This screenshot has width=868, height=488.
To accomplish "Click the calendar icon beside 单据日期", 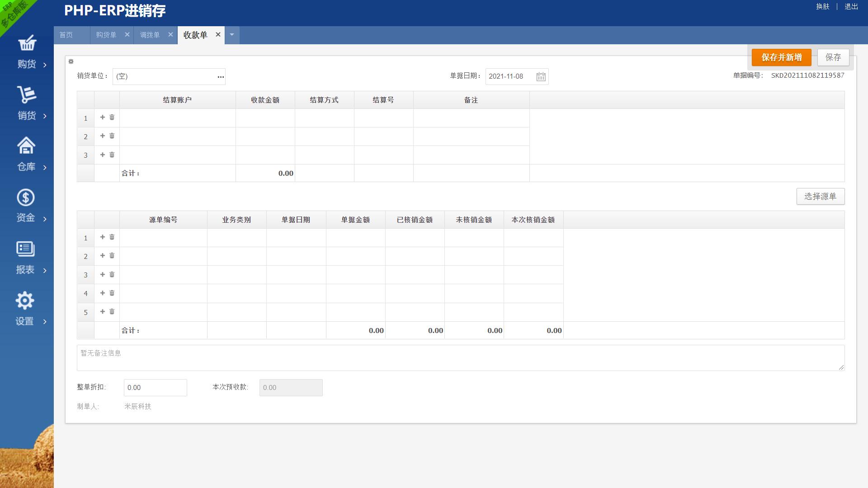I will 541,76.
